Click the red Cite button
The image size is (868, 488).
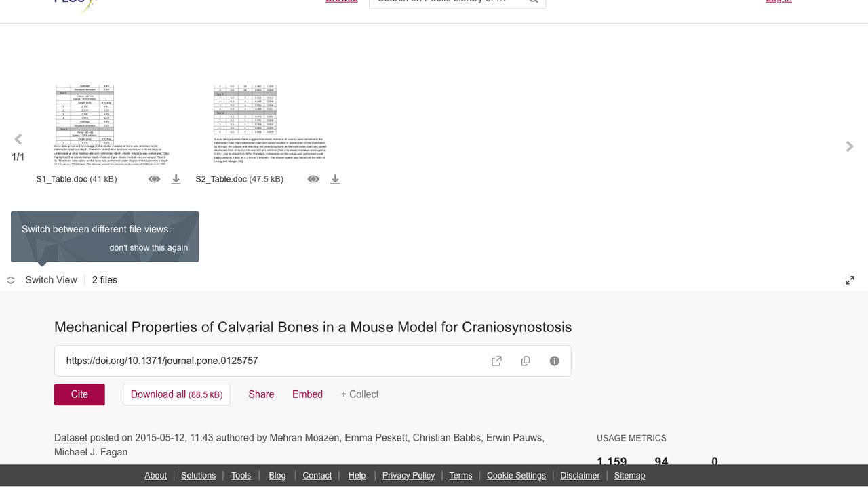point(79,394)
